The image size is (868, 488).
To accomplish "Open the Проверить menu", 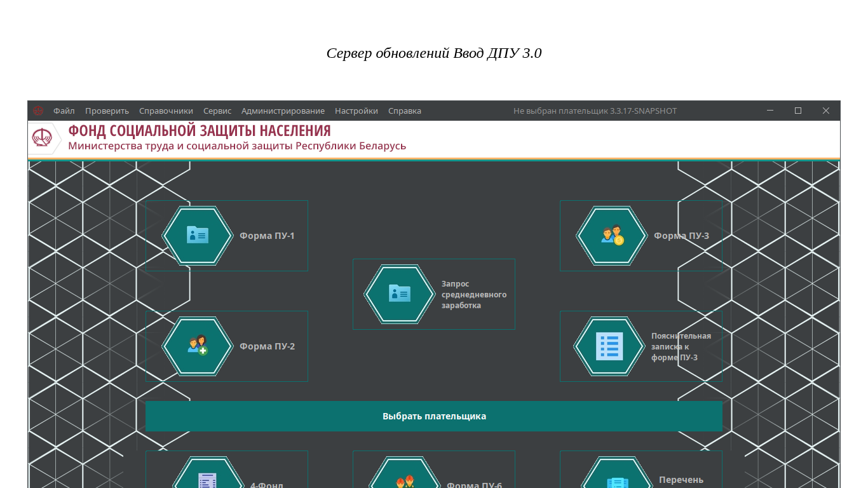I will coord(107,111).
